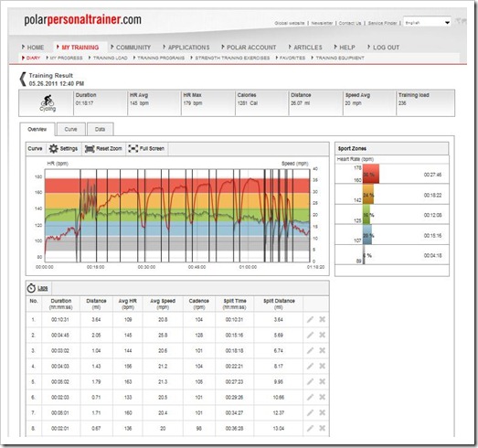
Task: Click the red heart rate zone bar
Action: (x=371, y=174)
